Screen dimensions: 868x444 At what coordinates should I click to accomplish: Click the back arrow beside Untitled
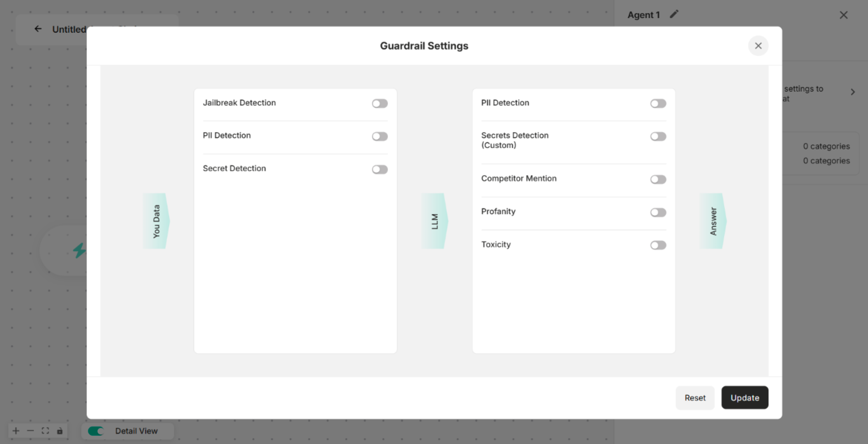38,29
